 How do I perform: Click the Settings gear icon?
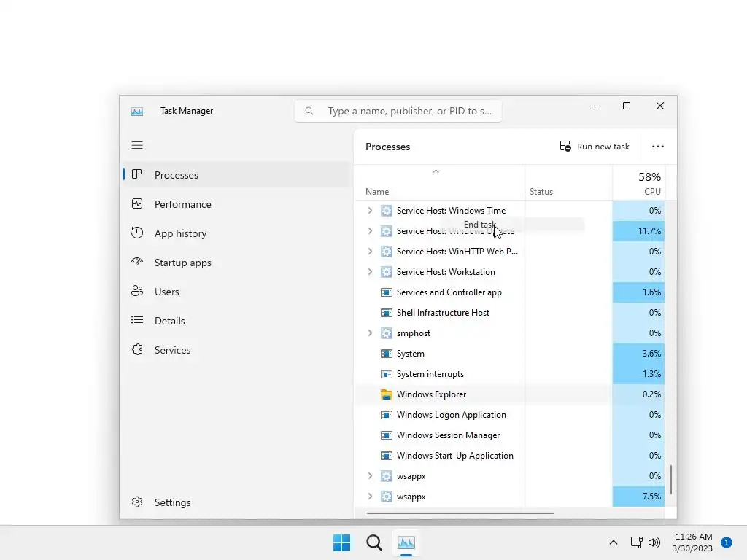(137, 502)
